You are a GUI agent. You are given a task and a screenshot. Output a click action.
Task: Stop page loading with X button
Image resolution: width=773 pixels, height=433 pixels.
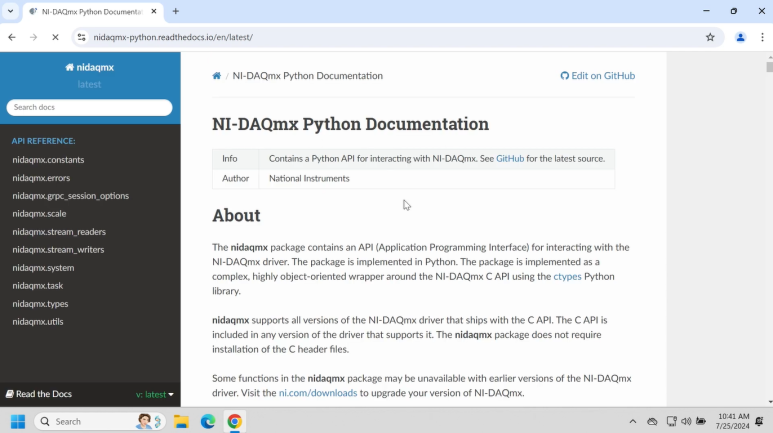coord(55,37)
